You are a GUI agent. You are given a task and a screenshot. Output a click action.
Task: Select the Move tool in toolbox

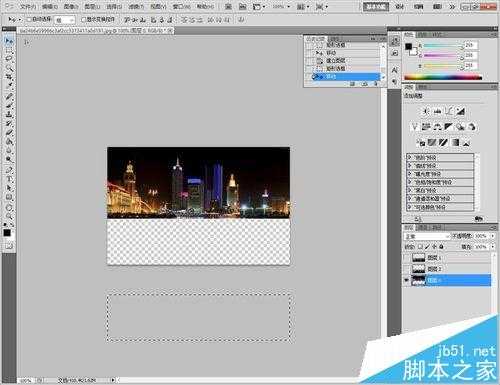[9, 41]
